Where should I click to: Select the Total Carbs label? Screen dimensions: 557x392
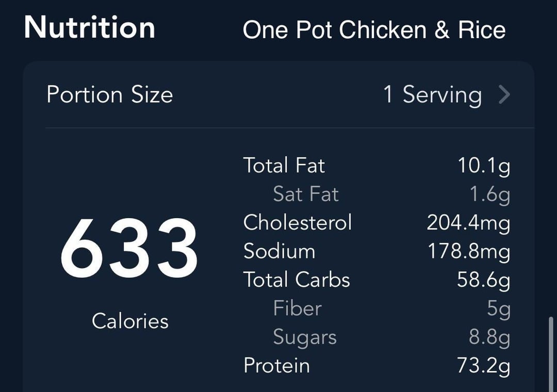297,280
